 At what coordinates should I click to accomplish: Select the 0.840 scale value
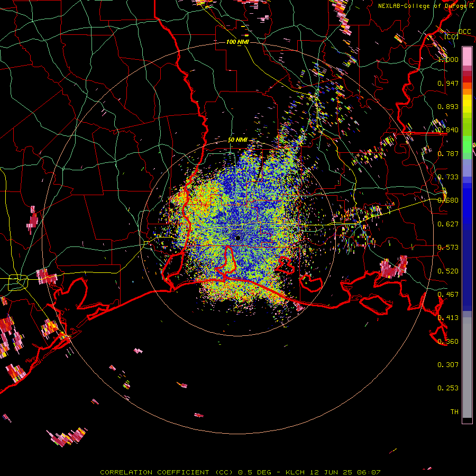point(448,130)
